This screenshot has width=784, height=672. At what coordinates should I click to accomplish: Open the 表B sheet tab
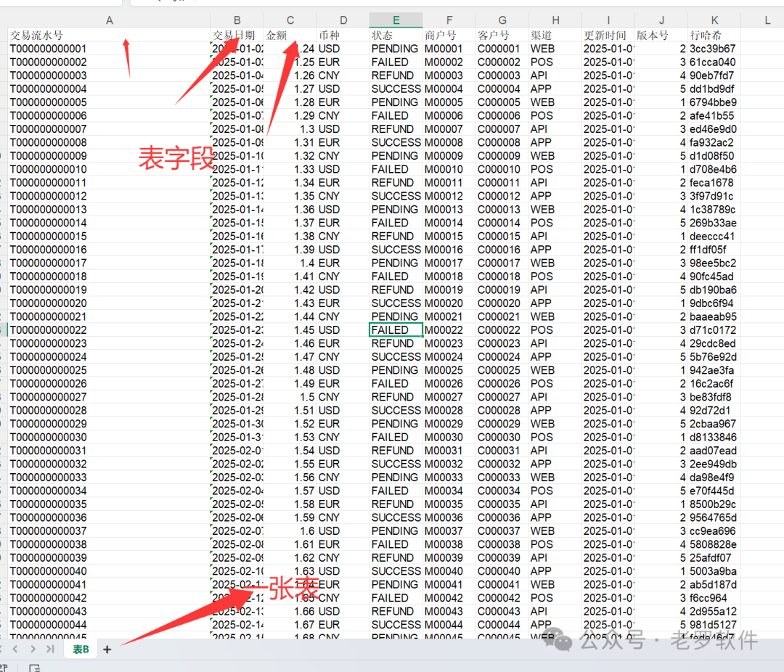click(x=81, y=649)
